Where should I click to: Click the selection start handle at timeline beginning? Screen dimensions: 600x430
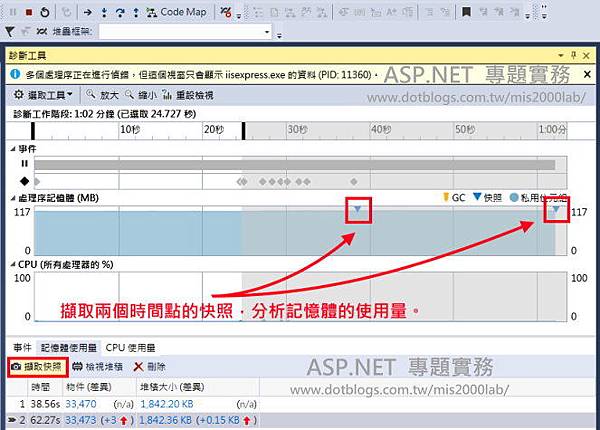click(x=33, y=131)
